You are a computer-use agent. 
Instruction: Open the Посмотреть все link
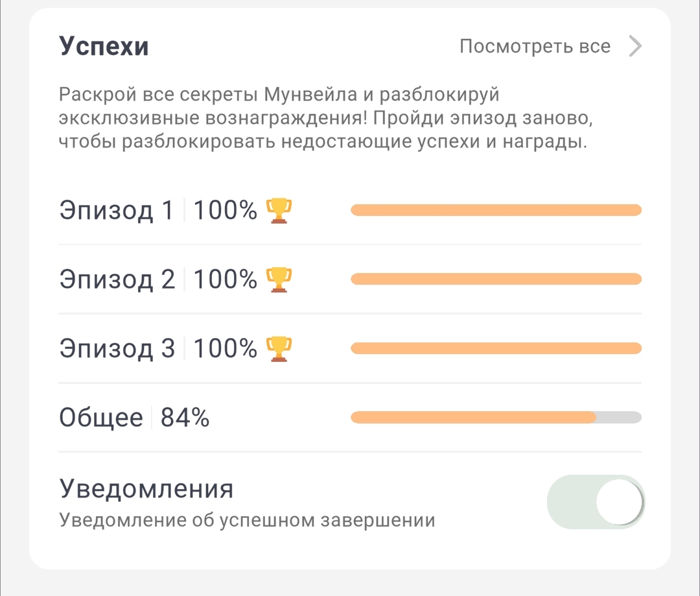tap(535, 46)
